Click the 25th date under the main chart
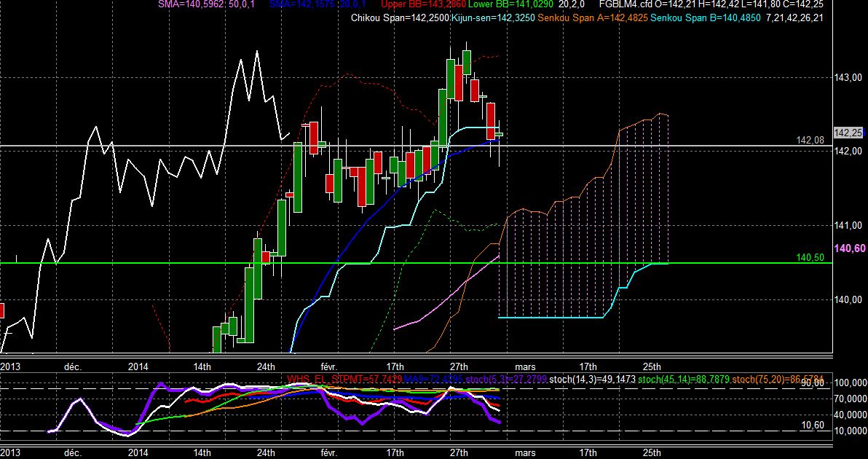Image resolution: width=868 pixels, height=459 pixels. click(x=652, y=366)
